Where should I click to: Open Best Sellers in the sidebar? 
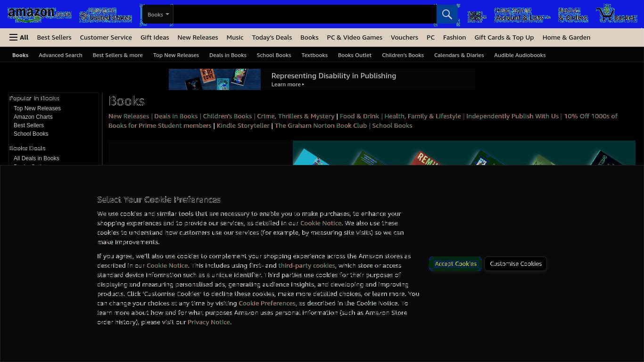pyautogui.click(x=29, y=125)
